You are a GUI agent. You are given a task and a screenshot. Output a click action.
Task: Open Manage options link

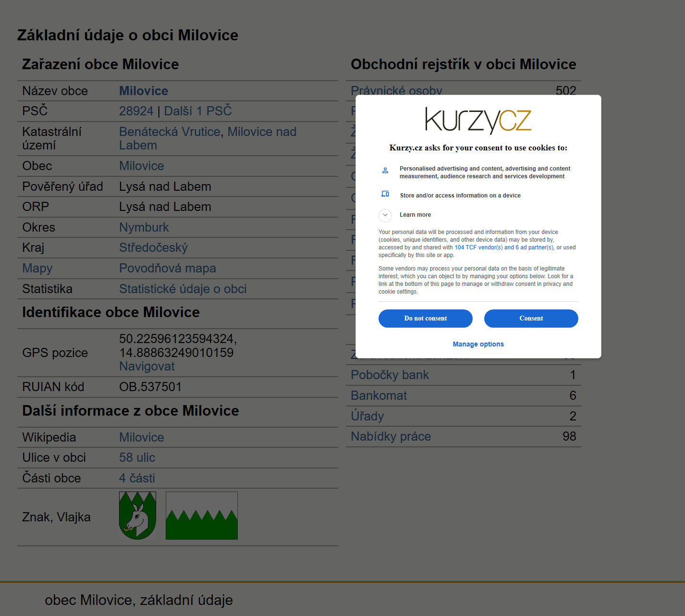click(478, 344)
